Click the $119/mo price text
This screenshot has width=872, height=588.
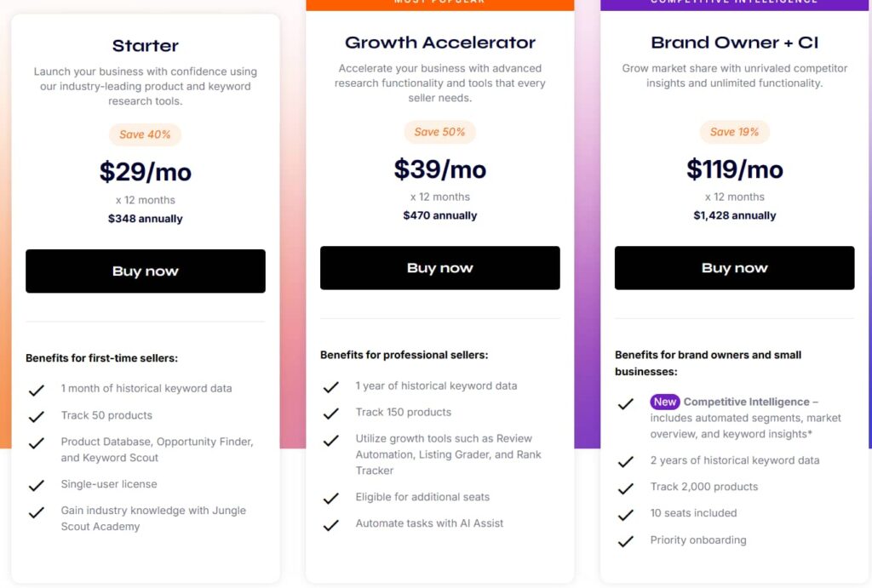[734, 169]
